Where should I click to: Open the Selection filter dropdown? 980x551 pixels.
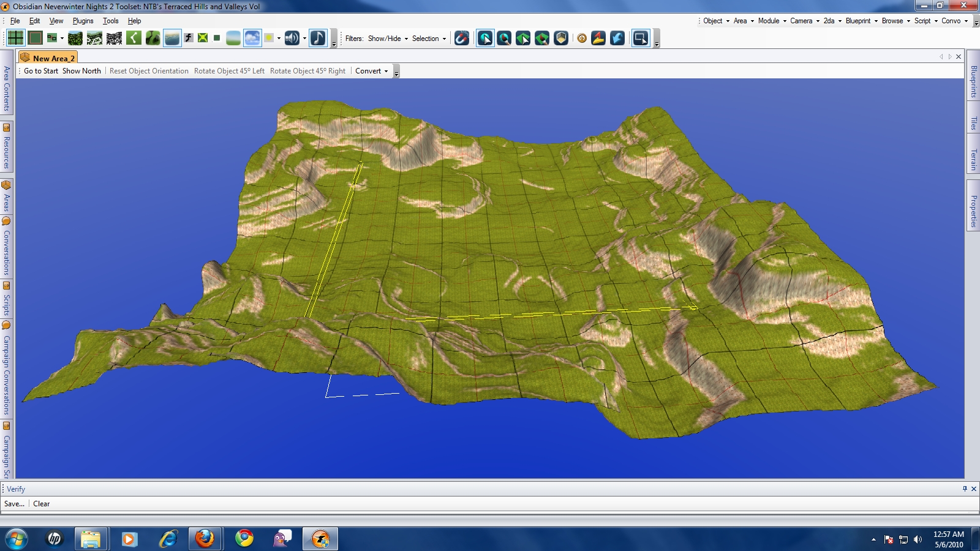[x=429, y=39]
